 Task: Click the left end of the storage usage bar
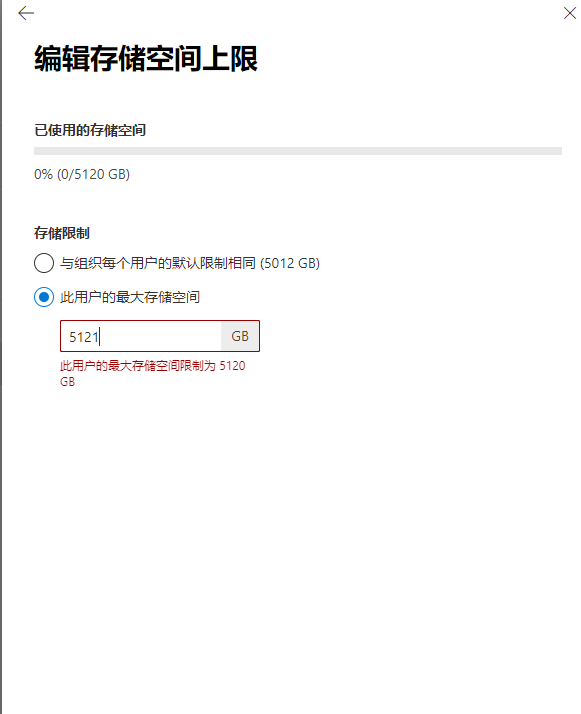click(x=37, y=151)
